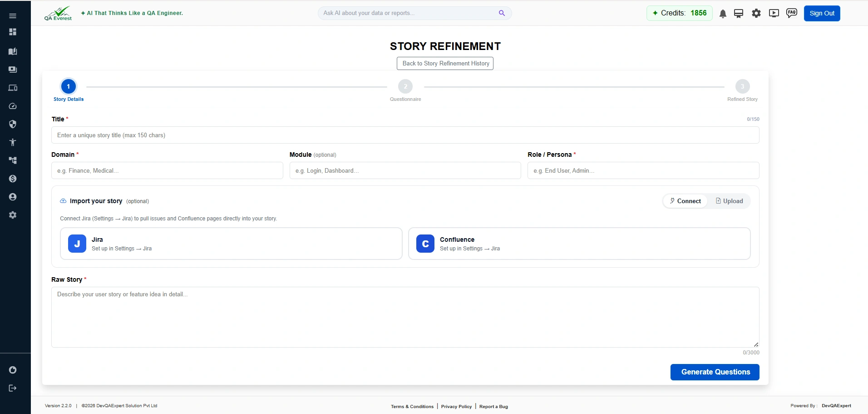The width and height of the screenshot is (868, 414).
Task: Open the FAQ speech bubble icon
Action: coord(792,13)
